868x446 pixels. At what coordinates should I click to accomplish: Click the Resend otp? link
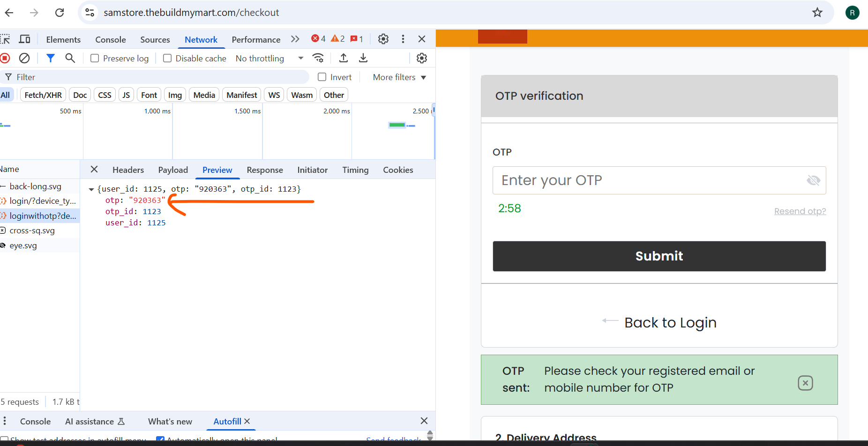point(800,211)
